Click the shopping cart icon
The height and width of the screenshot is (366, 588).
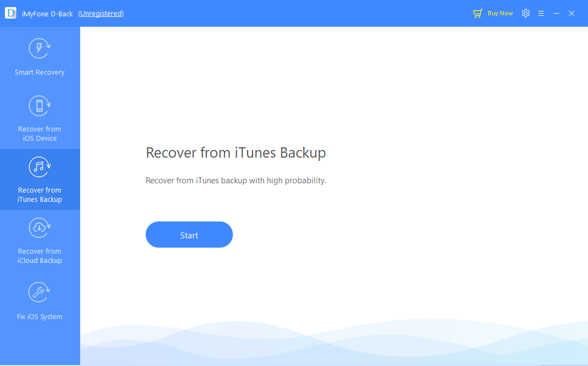coord(477,14)
